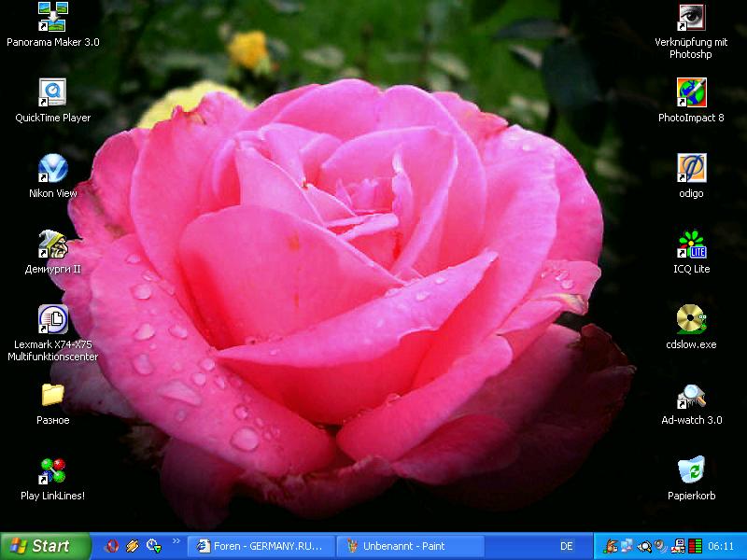Click the monitor-and-printer tray icon

678,546
